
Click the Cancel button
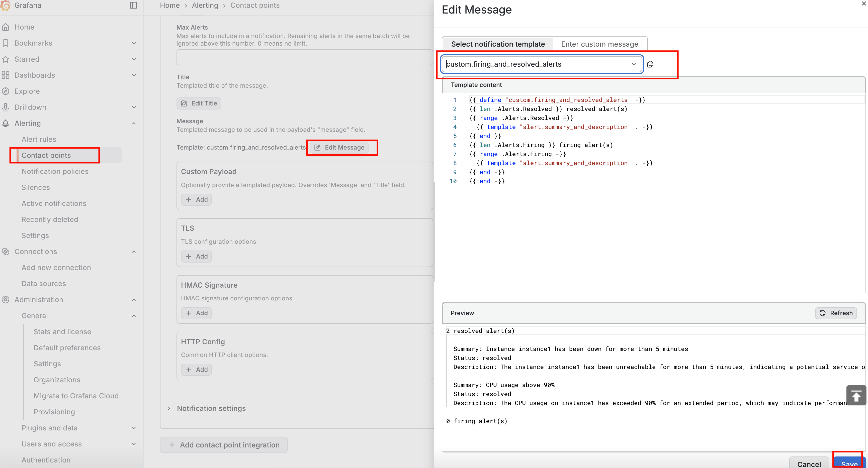pos(809,464)
